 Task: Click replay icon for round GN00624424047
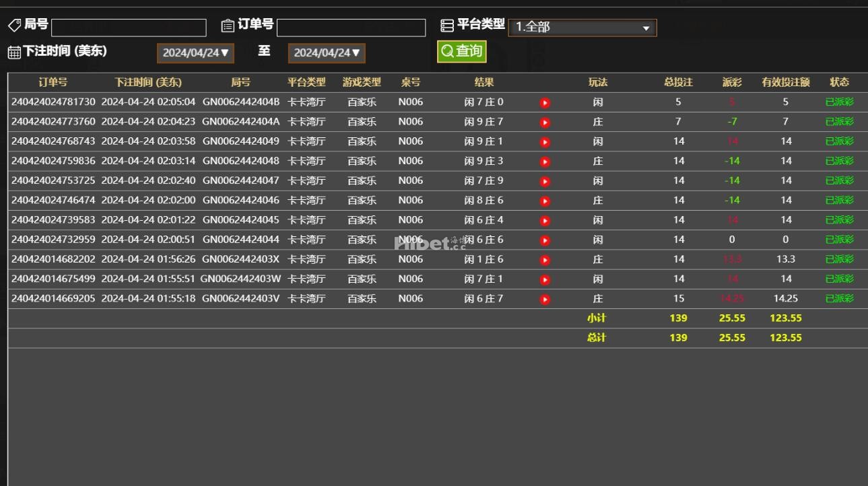[x=545, y=181]
